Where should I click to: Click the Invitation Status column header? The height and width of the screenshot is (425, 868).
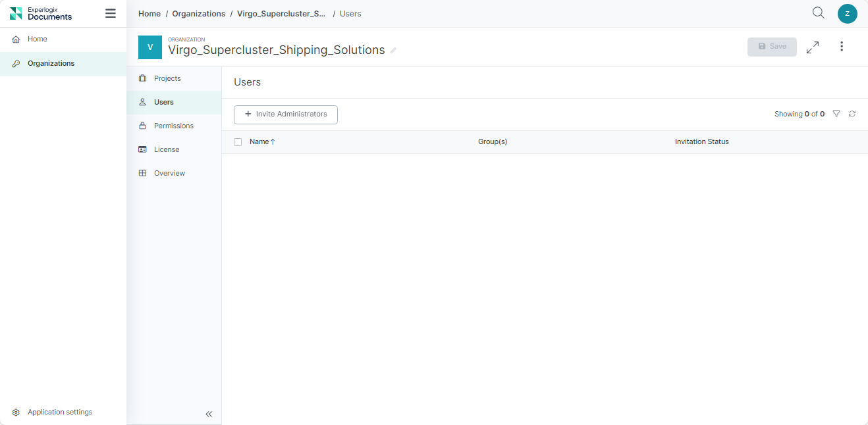coord(702,142)
